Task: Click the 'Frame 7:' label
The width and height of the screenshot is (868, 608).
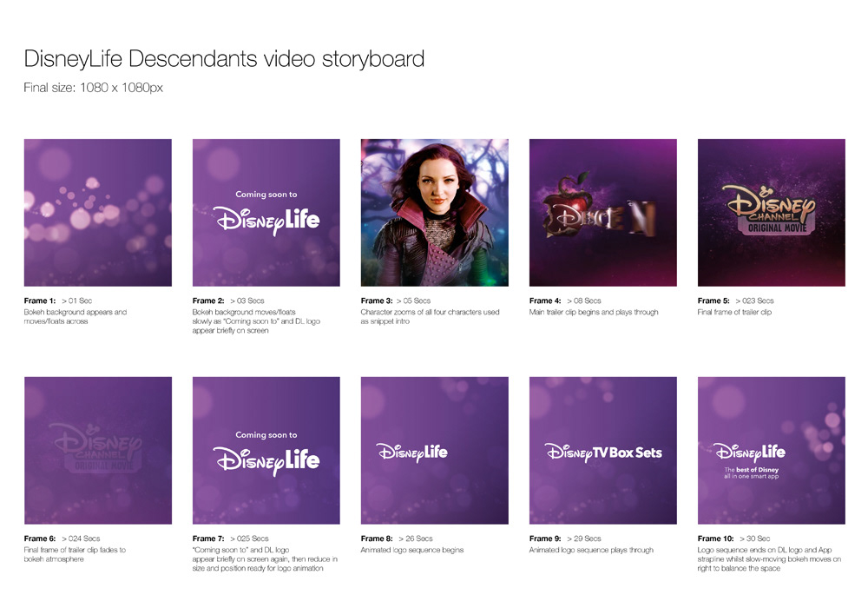Action: coord(208,539)
